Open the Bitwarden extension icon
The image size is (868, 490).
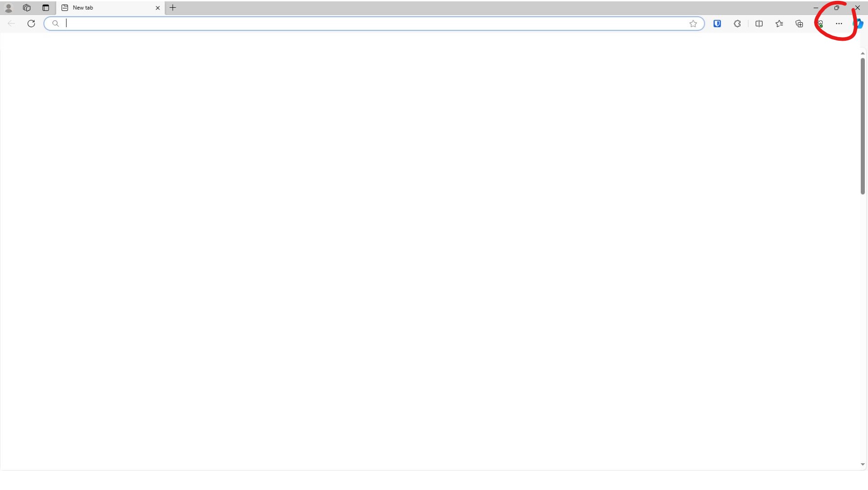[717, 24]
